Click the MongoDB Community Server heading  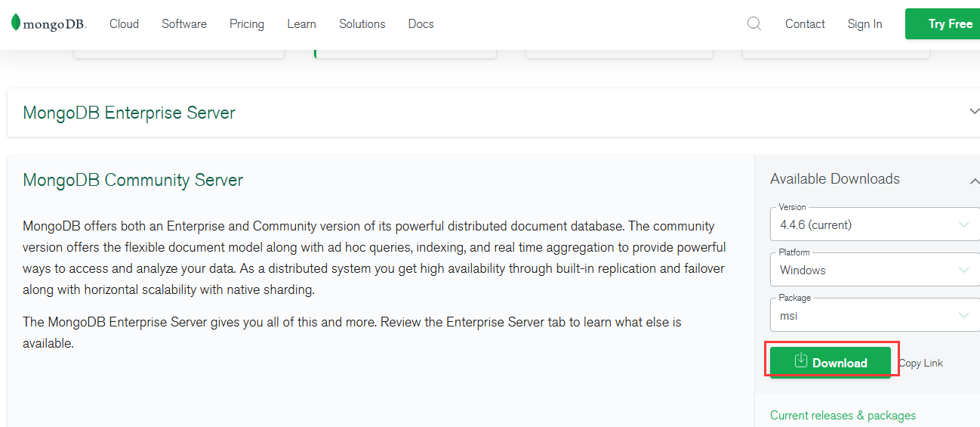point(133,180)
